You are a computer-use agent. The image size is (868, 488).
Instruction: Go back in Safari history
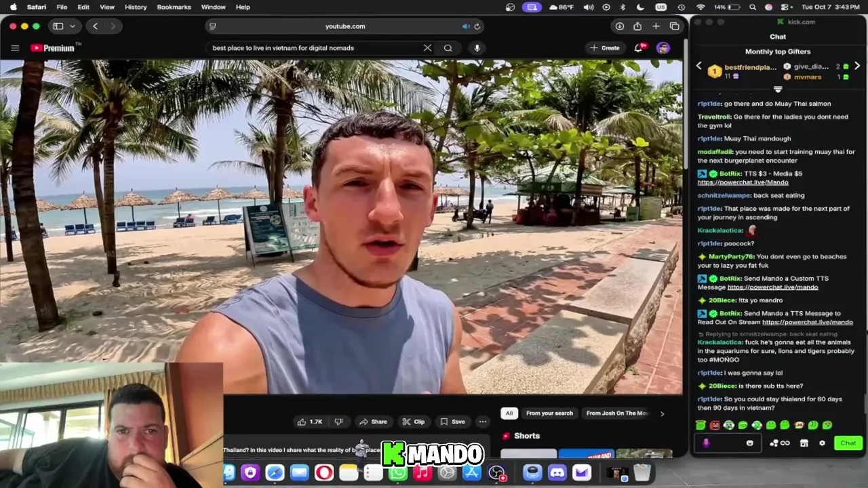96,26
